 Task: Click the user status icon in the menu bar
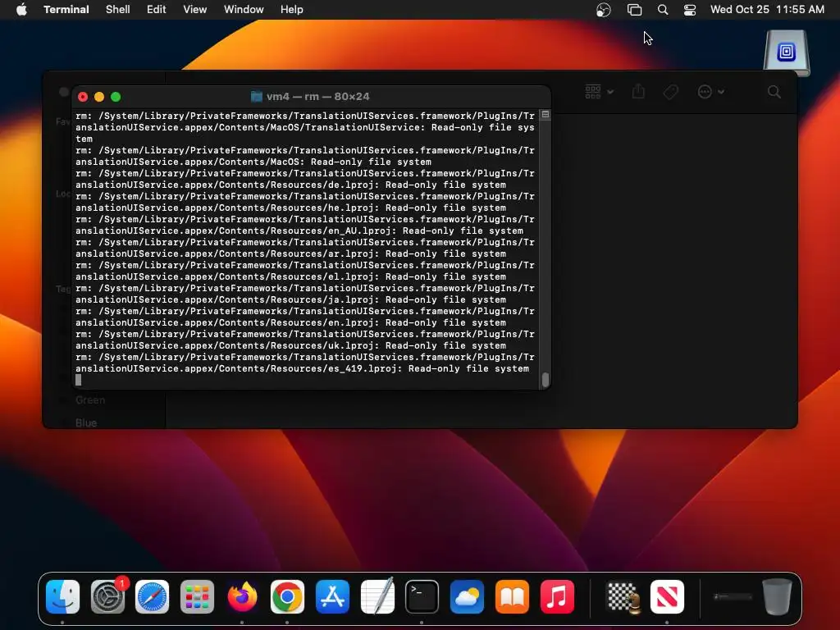tap(604, 10)
